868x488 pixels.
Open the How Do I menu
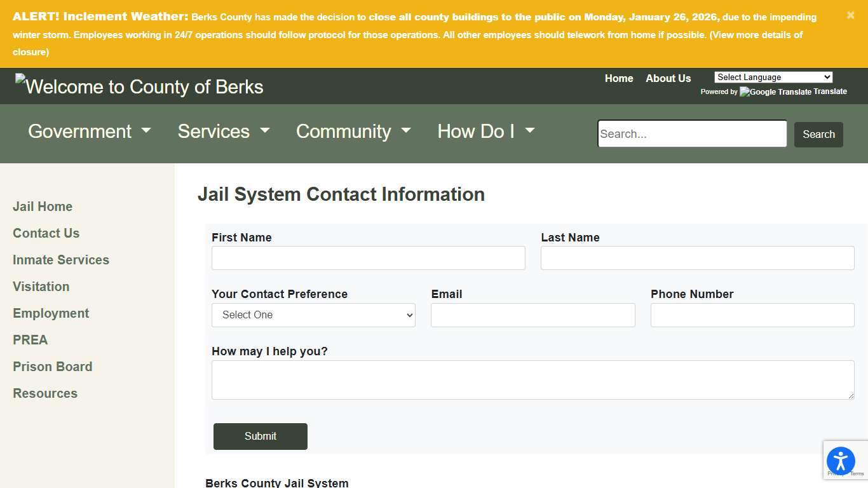pyautogui.click(x=485, y=132)
